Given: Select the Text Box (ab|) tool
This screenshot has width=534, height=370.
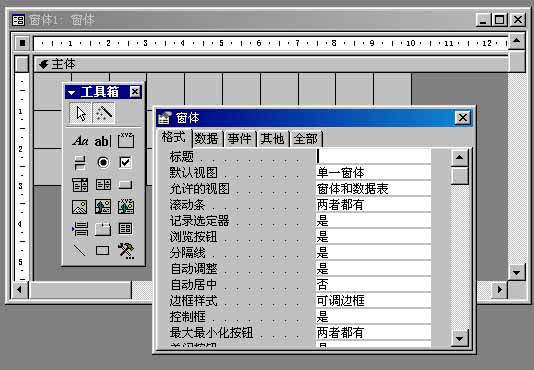Looking at the screenshot, I should (103, 140).
